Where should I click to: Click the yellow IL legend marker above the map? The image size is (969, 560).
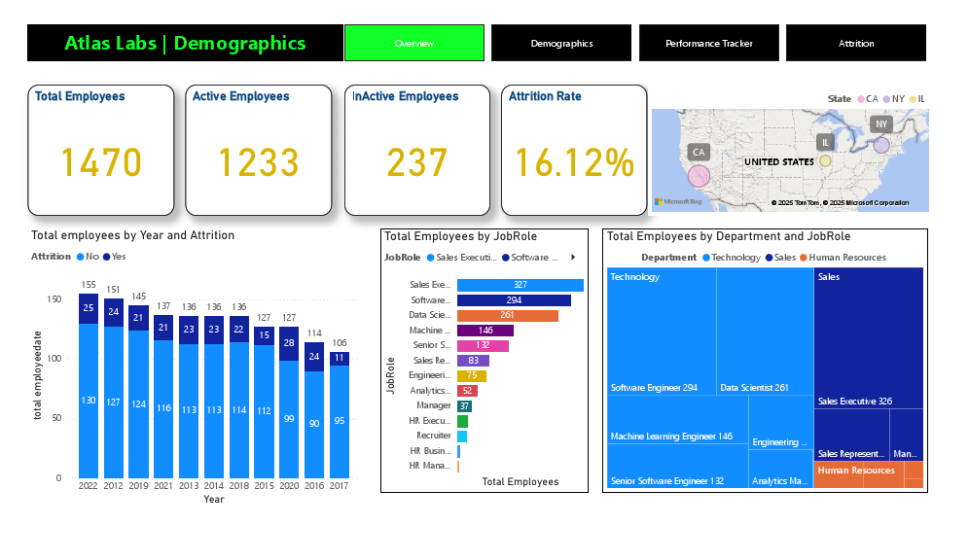pyautogui.click(x=913, y=98)
